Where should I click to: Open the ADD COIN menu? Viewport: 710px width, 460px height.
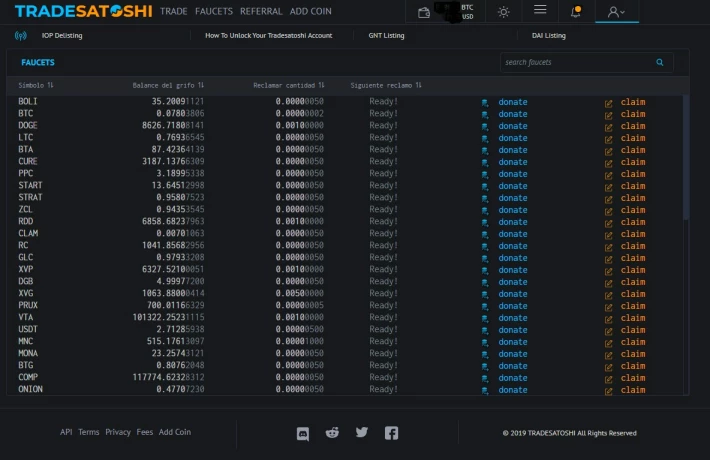coord(311,11)
